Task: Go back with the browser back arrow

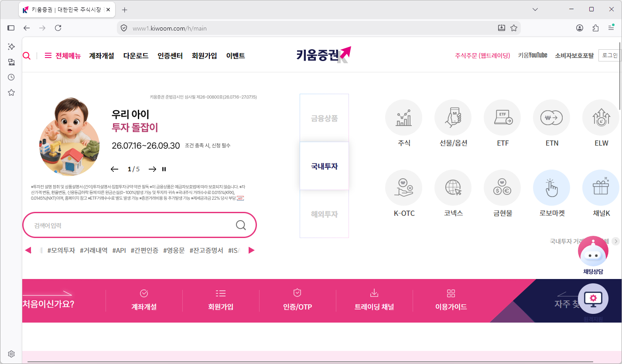Action: point(27,28)
